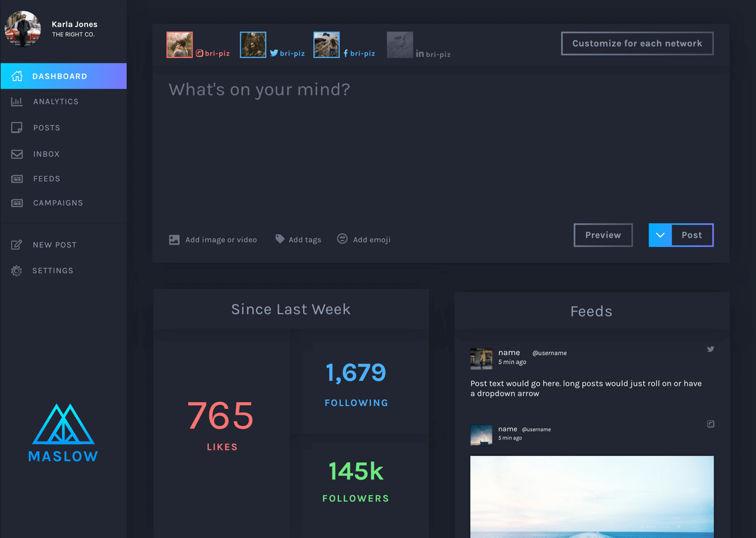
Task: Click the Feeds newspaper icon
Action: click(17, 179)
